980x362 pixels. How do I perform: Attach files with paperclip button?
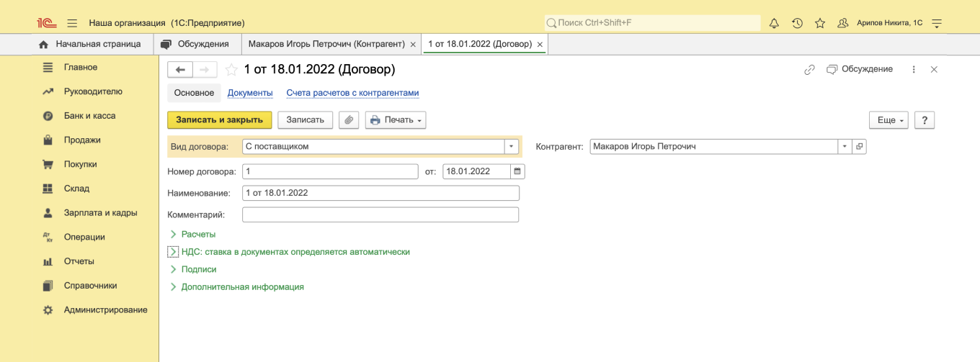[349, 120]
